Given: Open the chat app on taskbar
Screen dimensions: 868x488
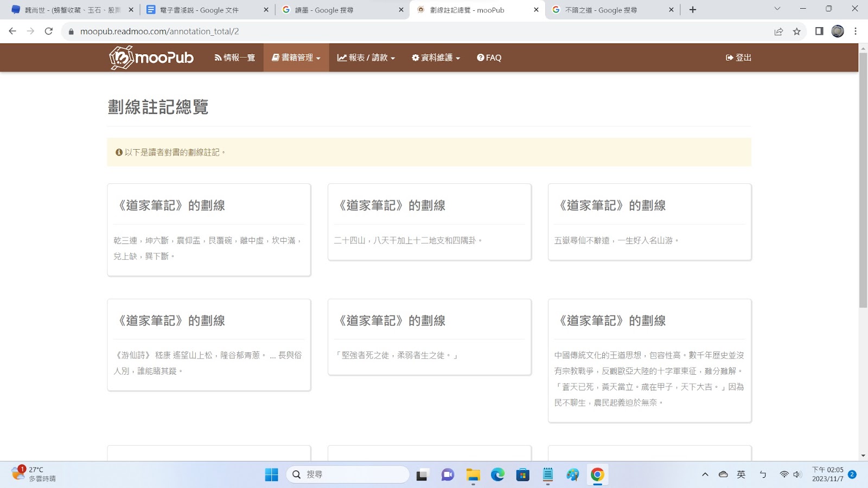Looking at the screenshot, I should [x=448, y=474].
